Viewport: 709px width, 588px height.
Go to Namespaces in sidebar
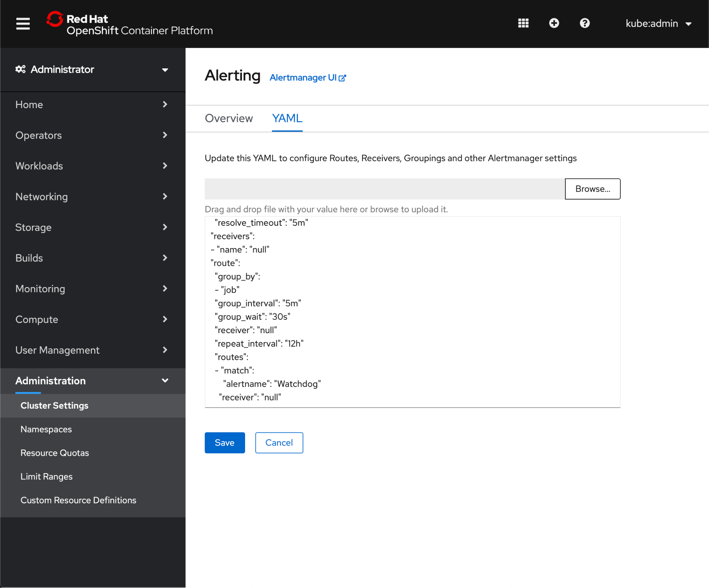click(46, 429)
